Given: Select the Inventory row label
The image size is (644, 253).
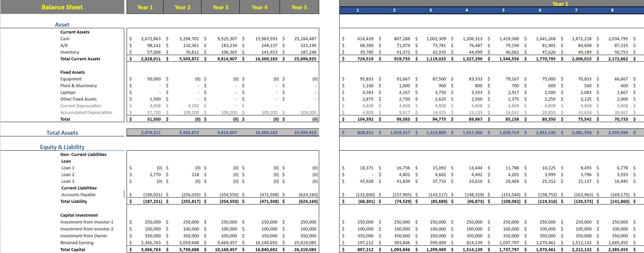Looking at the screenshot, I should point(70,52).
